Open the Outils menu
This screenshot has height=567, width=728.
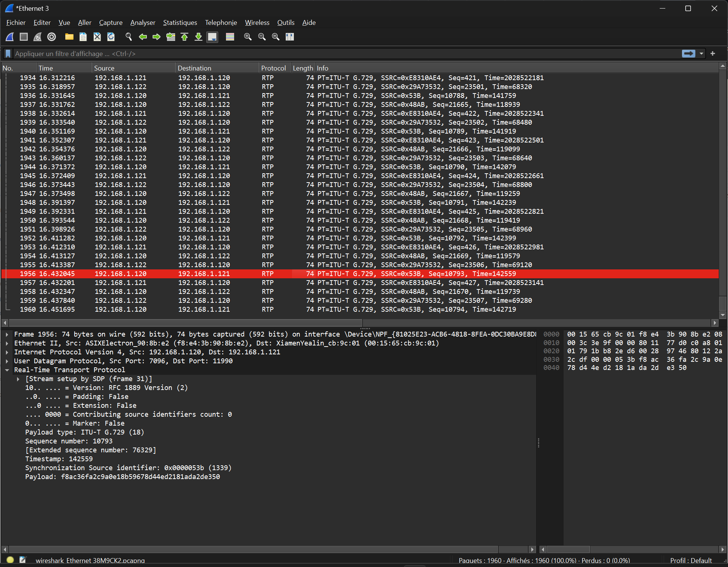coord(286,23)
